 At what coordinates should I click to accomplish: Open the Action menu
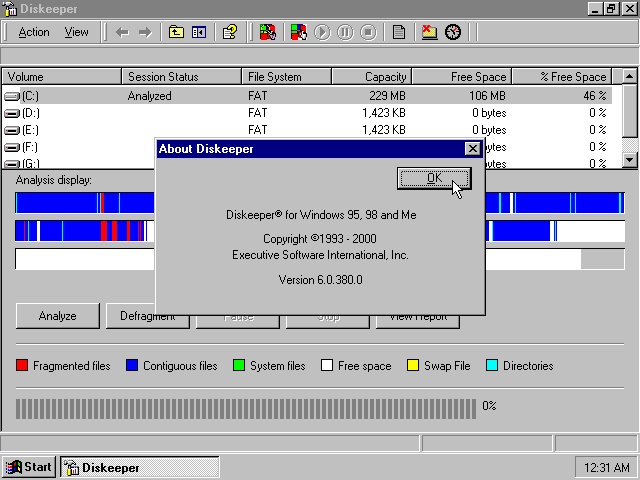point(34,32)
